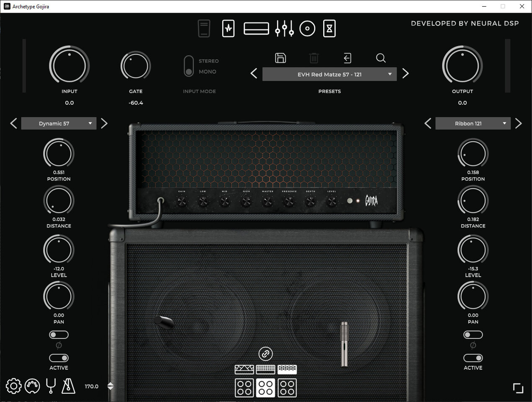This screenshot has height=402, width=532.
Task: Select the highlighted middle four-speaker cabinet icon
Action: (x=265, y=388)
